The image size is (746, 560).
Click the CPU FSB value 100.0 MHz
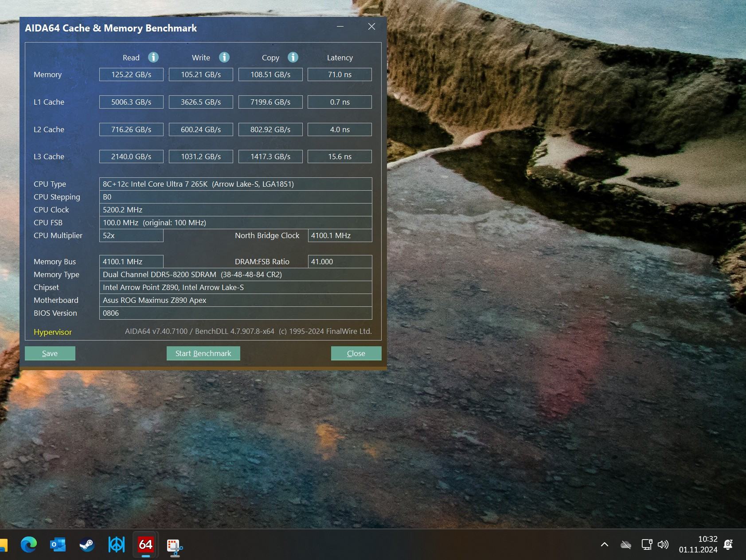[x=236, y=223]
